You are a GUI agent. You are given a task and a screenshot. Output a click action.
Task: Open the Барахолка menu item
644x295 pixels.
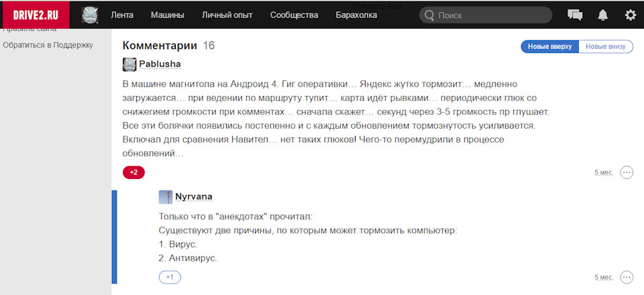pyautogui.click(x=356, y=15)
